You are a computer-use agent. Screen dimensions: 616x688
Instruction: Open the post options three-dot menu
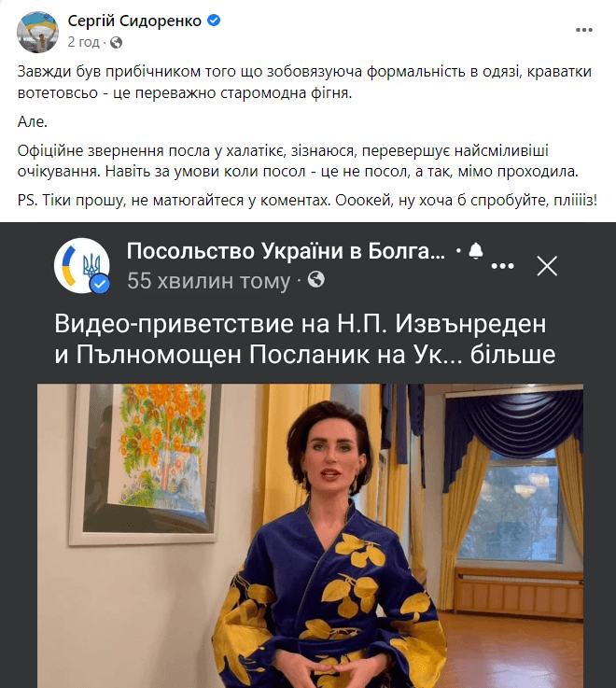pyautogui.click(x=584, y=30)
